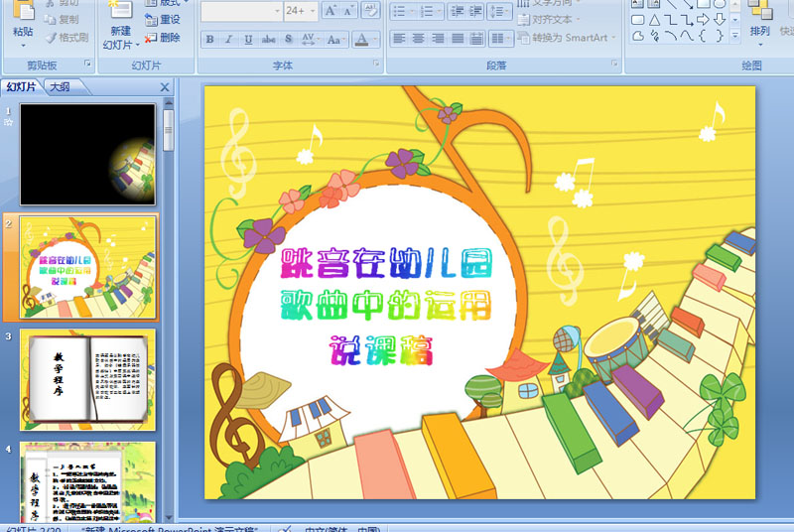
Task: Select the Scribble freeform shape
Action: click(x=655, y=36)
